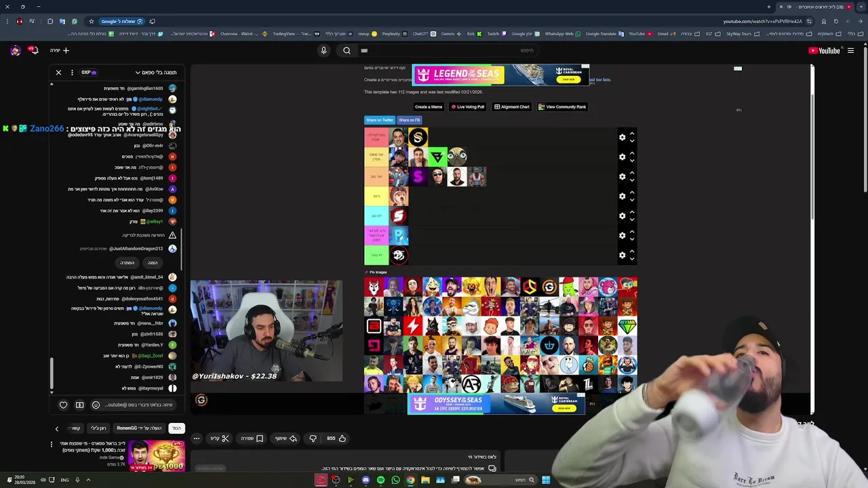
Task: Dislike the video
Action: pos(313,439)
